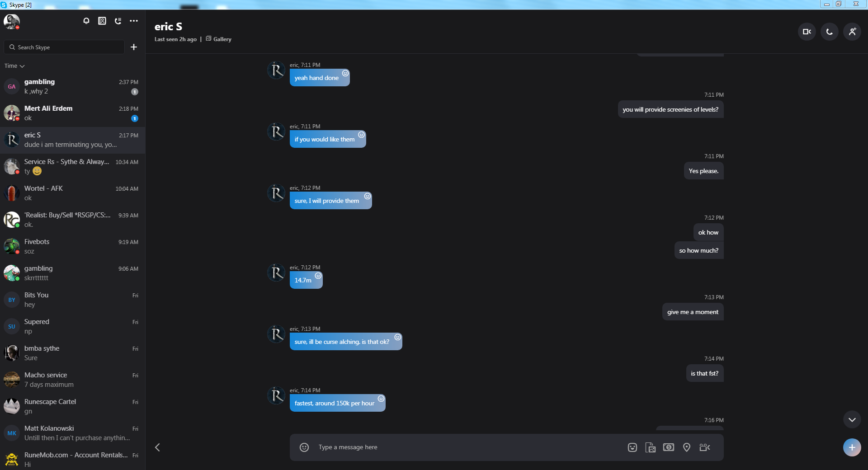
Task: Open the contacts icon in sidebar header
Action: click(102, 21)
